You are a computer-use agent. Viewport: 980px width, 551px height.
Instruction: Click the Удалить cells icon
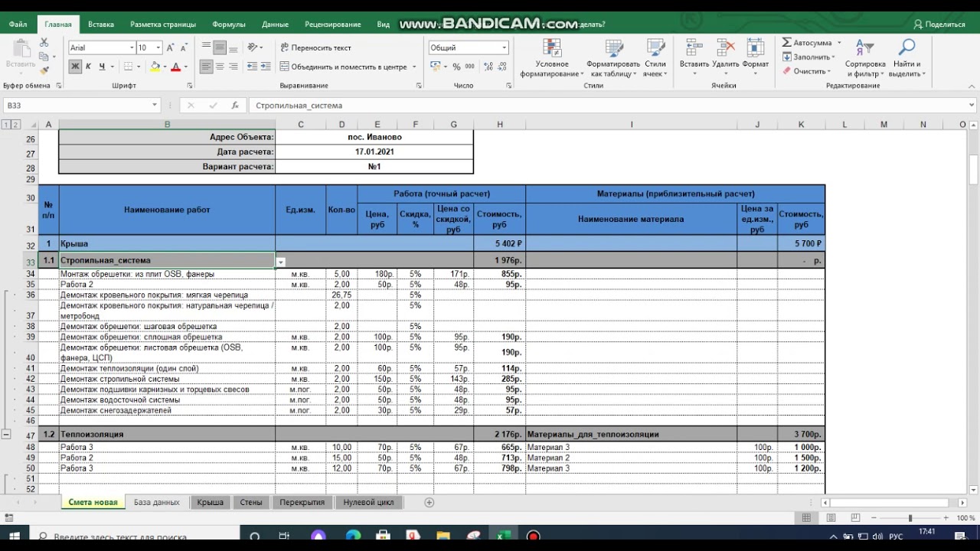tap(725, 48)
